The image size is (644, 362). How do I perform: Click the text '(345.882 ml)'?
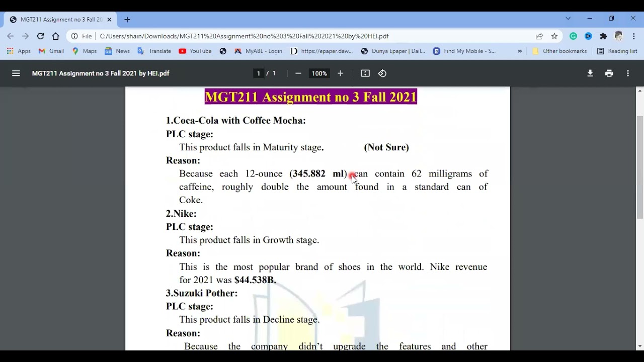point(318,174)
